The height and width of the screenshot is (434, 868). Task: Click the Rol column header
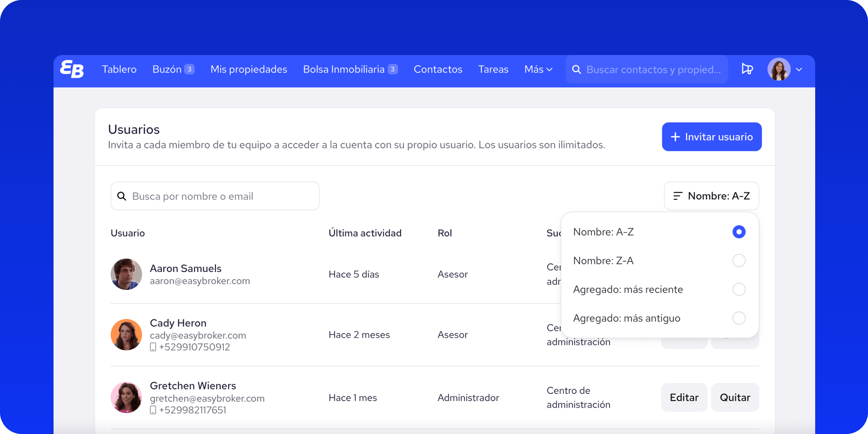pos(445,233)
